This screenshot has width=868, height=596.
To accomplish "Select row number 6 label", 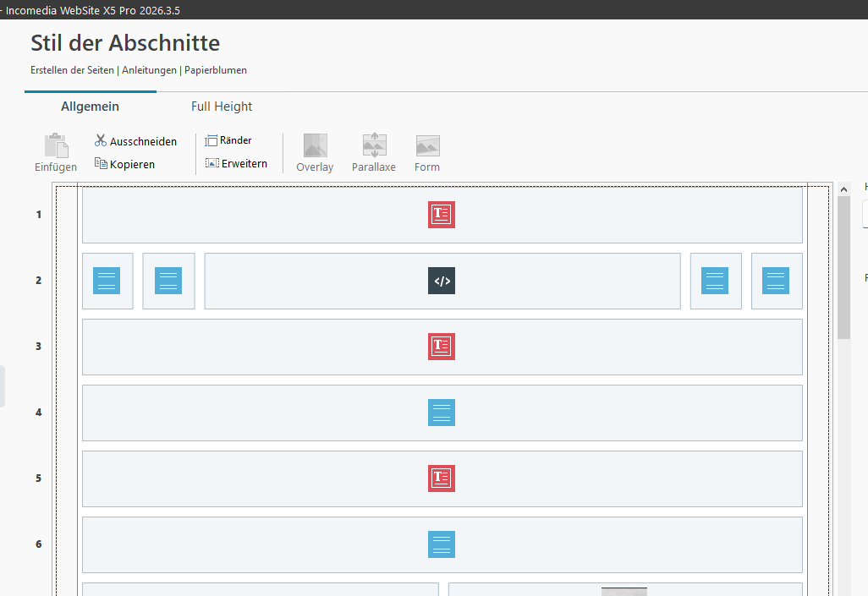I will pyautogui.click(x=39, y=544).
